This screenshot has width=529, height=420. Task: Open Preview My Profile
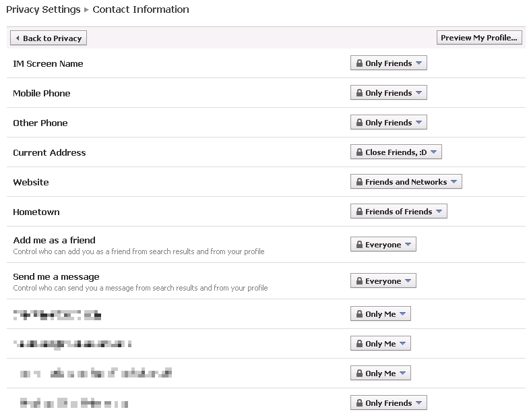[479, 38]
